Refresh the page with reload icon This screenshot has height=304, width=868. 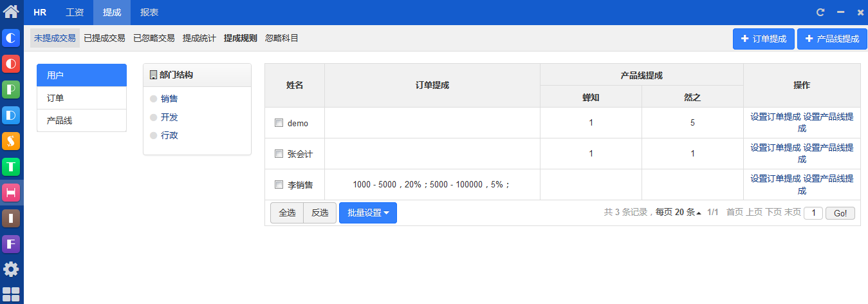tap(820, 12)
